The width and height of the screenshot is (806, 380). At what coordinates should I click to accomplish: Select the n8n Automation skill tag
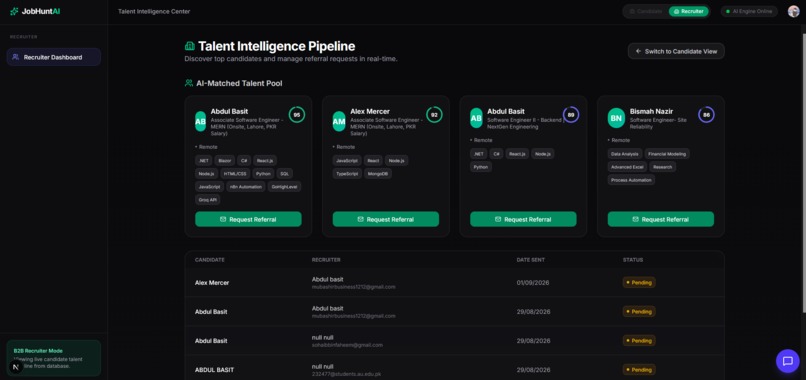pyautogui.click(x=246, y=187)
